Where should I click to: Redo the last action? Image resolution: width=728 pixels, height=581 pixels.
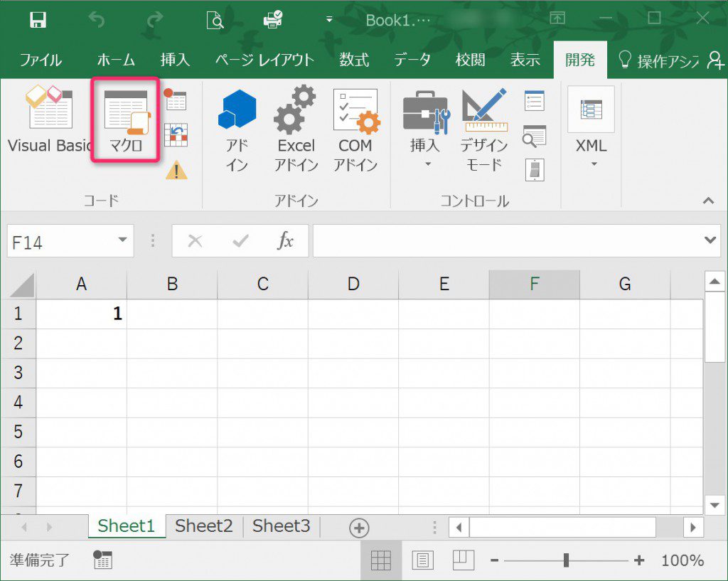pos(155,20)
